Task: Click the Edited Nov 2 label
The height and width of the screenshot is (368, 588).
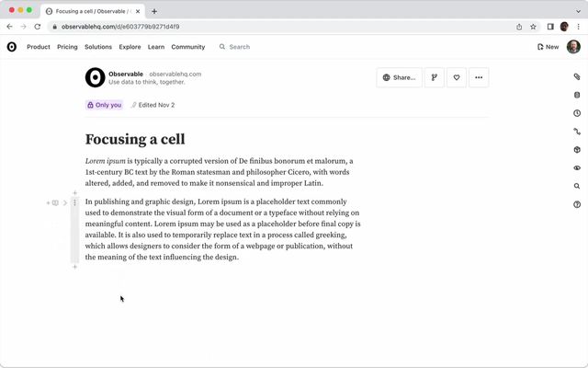Action: 153,105
